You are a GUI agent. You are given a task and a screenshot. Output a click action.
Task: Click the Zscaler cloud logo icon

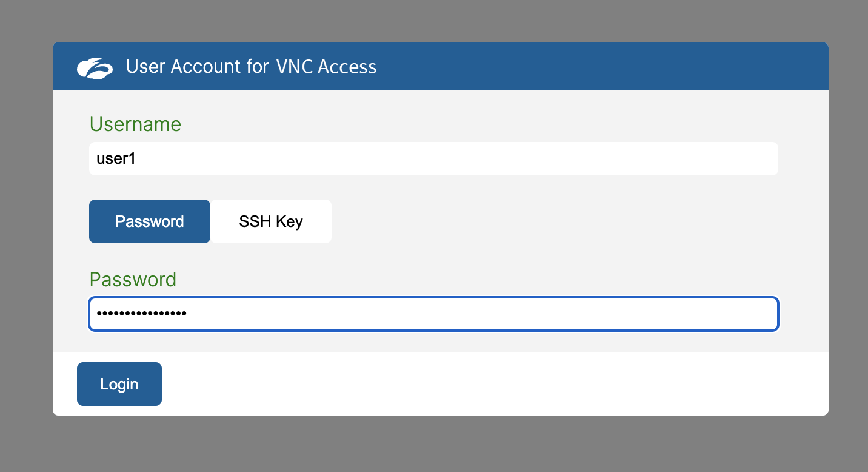click(x=95, y=67)
